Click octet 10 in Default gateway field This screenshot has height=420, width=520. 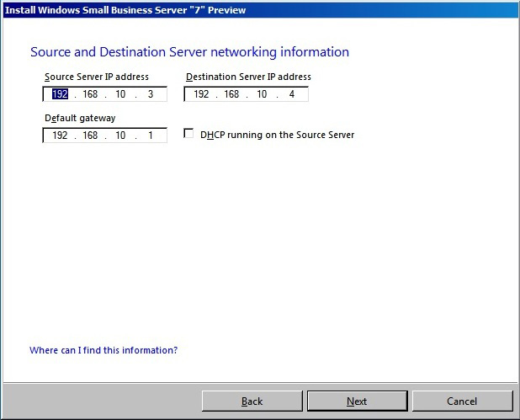(x=120, y=135)
